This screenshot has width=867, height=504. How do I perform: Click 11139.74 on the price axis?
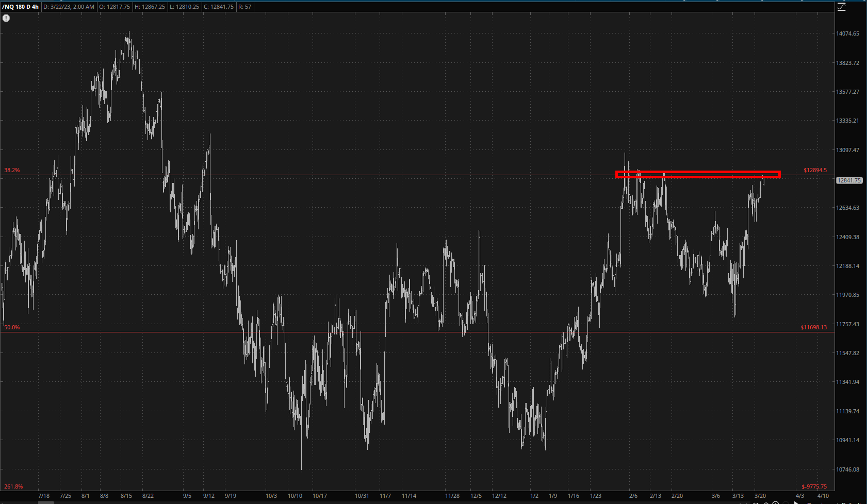847,411
